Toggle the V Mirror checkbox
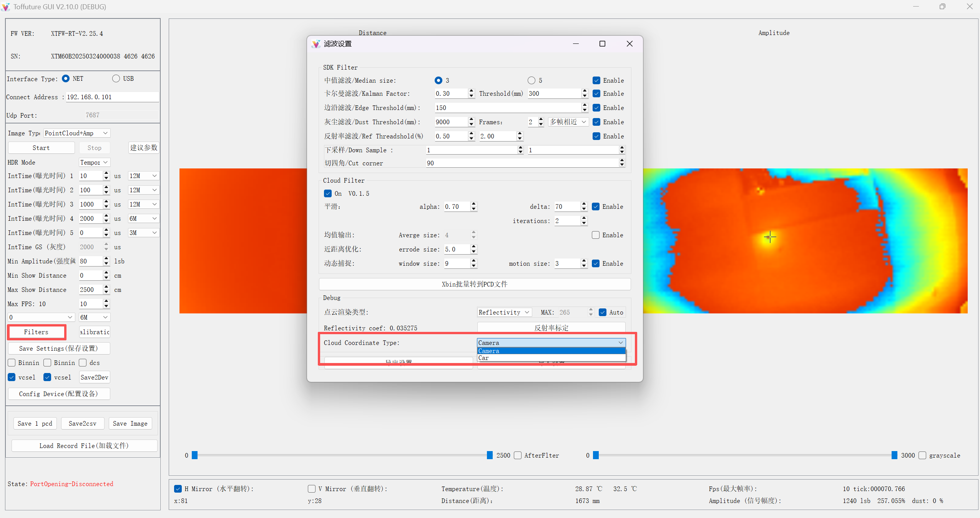This screenshot has height=518, width=980. coord(311,488)
